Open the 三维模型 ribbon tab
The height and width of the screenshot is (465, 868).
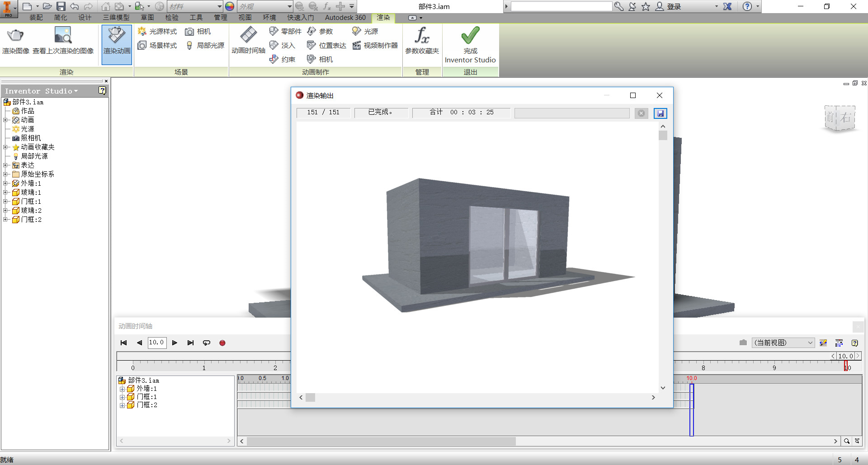click(116, 18)
